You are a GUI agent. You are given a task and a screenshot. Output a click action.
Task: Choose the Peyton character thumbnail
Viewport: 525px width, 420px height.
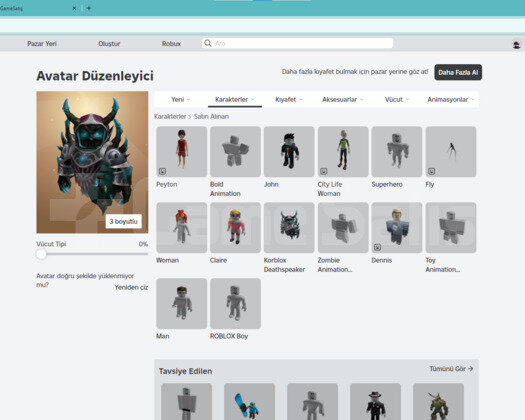click(181, 151)
